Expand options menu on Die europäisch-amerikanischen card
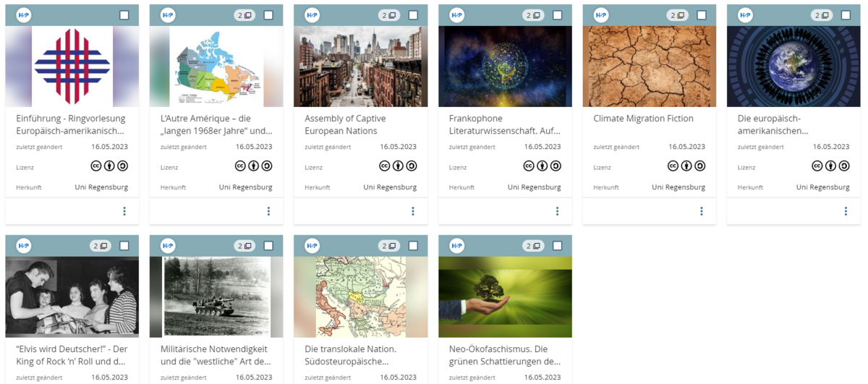The width and height of the screenshot is (868, 384). 846,211
